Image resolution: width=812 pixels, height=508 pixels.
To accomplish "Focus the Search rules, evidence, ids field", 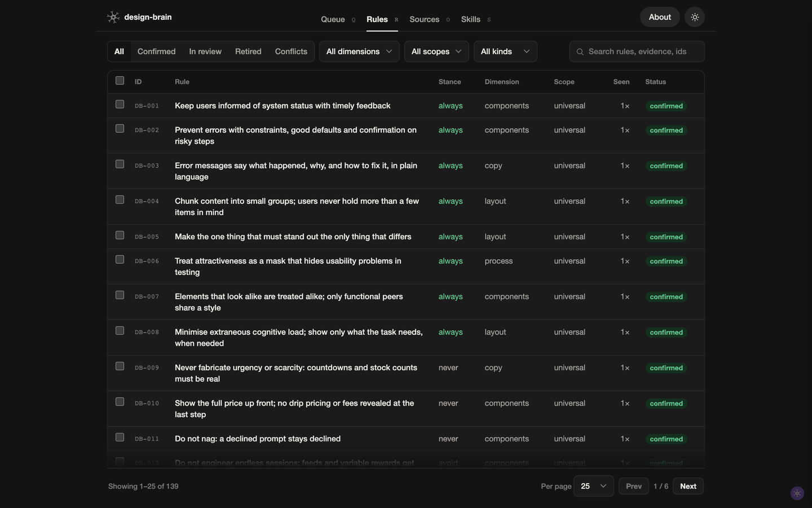I will [x=637, y=51].
